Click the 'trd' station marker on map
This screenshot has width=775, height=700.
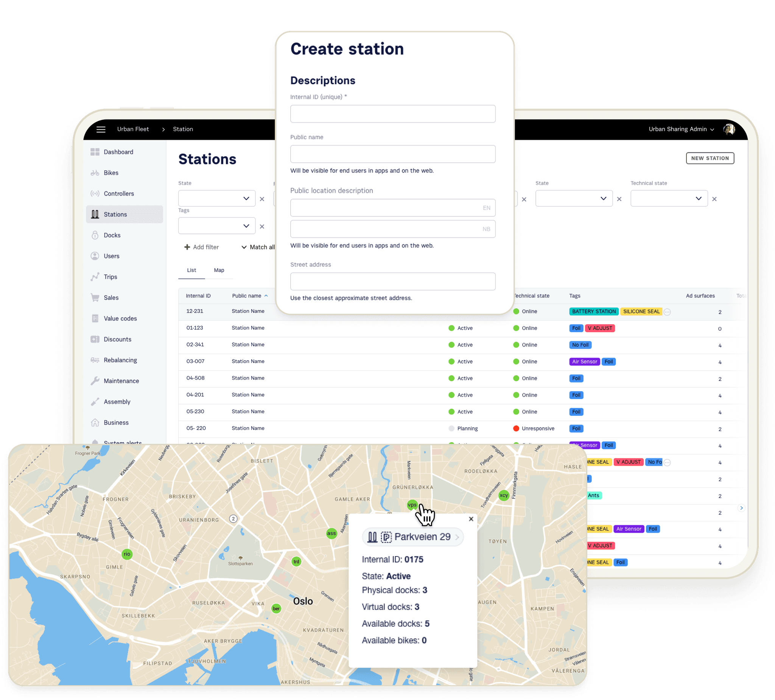[x=296, y=562]
